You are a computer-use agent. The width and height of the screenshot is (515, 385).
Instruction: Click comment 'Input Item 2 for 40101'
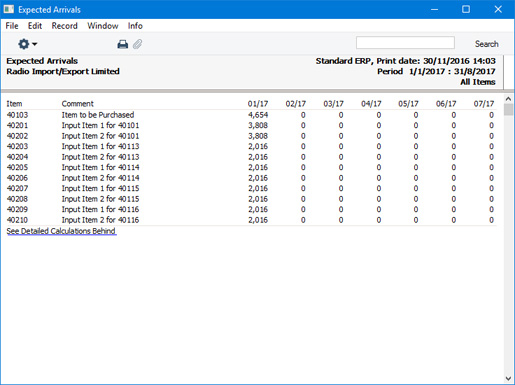(x=100, y=136)
